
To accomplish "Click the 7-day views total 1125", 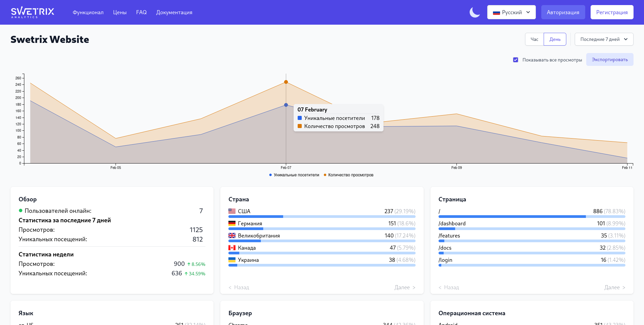I will pos(196,230).
